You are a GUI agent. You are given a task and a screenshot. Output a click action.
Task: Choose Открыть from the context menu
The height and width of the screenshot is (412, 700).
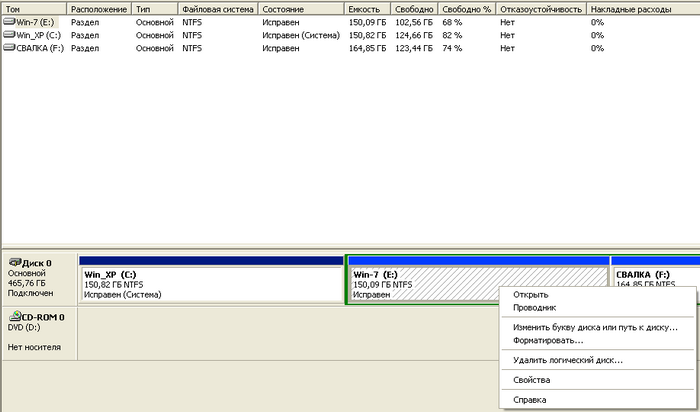[530, 295]
